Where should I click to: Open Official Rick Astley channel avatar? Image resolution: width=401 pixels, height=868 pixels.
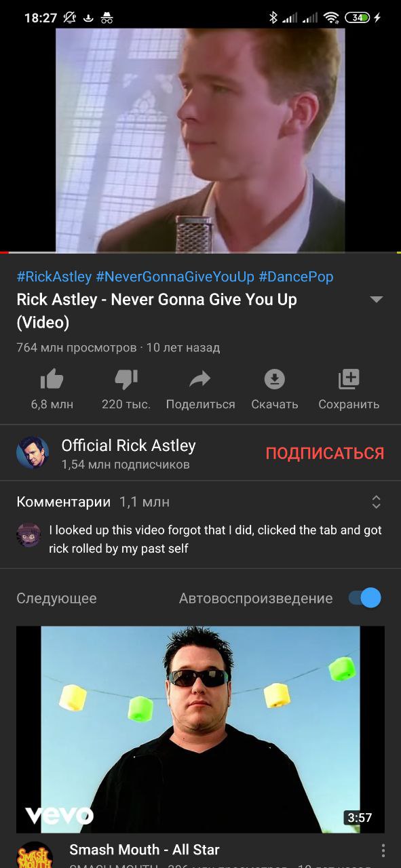[33, 452]
